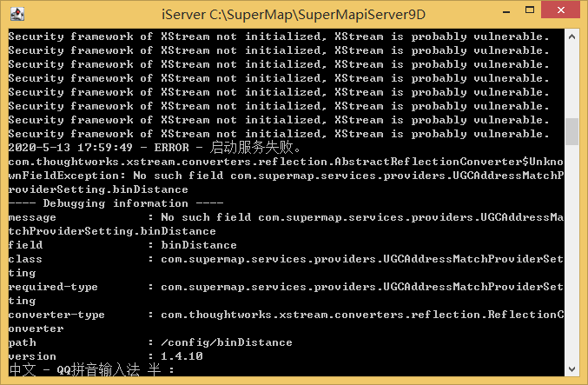The image size is (588, 385).
Task: Open the iServer window system menu icon
Action: click(17, 14)
